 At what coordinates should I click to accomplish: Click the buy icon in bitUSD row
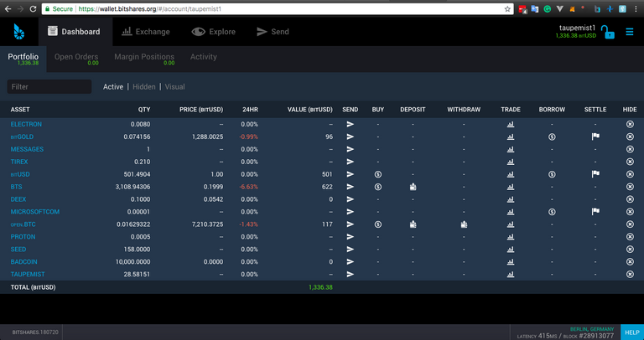[x=378, y=174]
